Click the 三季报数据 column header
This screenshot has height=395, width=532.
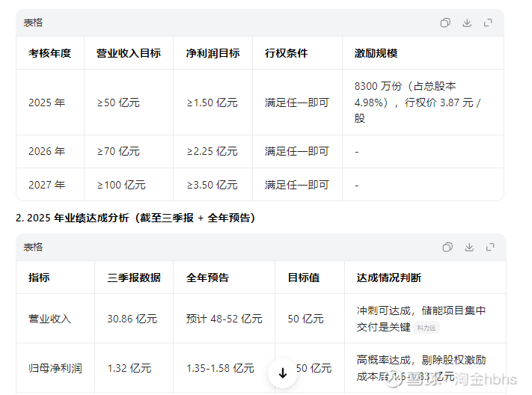134,278
